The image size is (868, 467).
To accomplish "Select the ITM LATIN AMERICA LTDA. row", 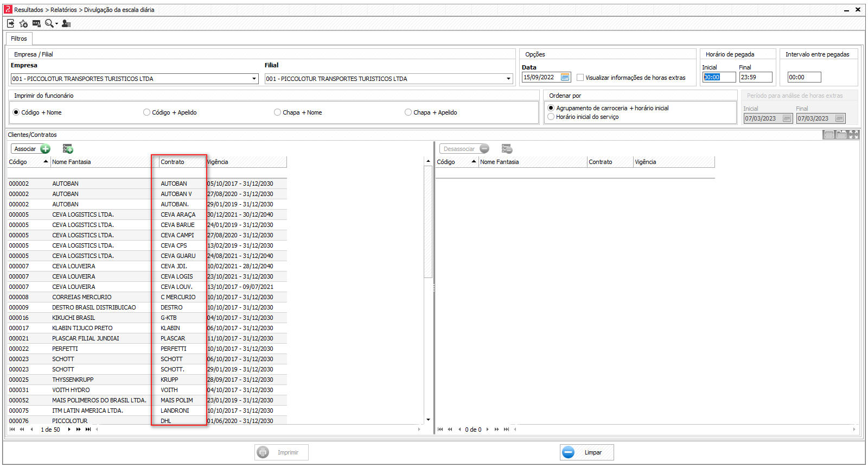I will coord(147,411).
